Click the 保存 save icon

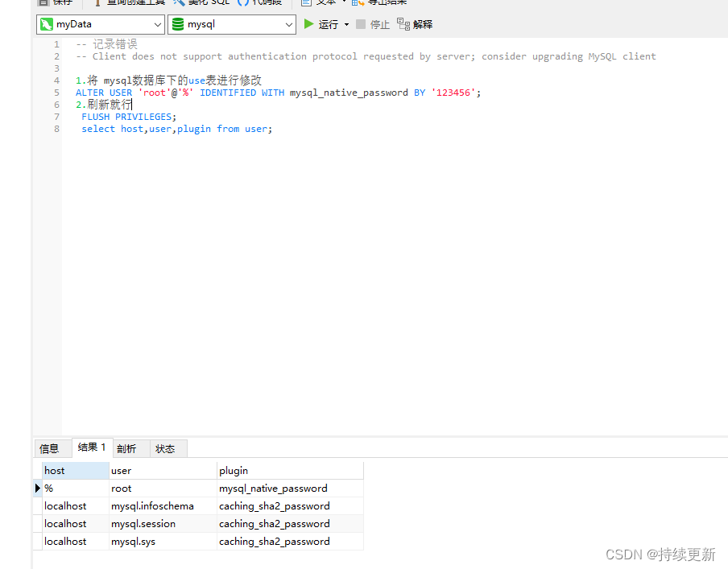point(44,3)
